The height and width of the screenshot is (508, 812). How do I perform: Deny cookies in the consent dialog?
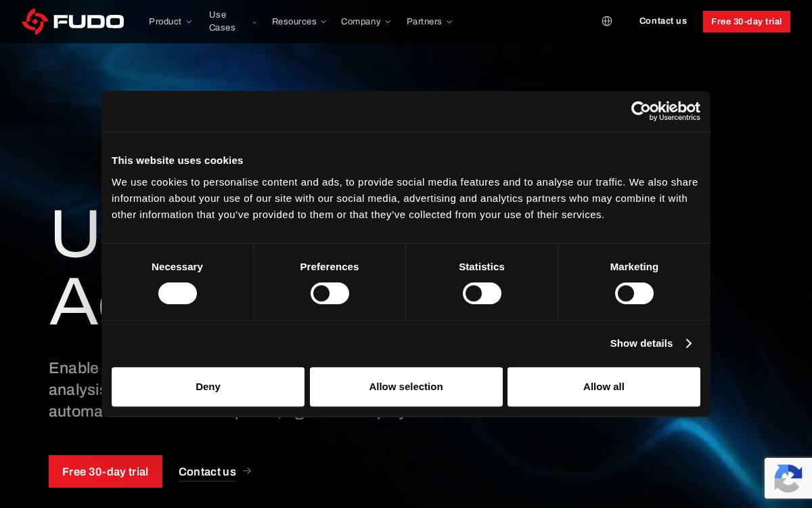click(208, 387)
